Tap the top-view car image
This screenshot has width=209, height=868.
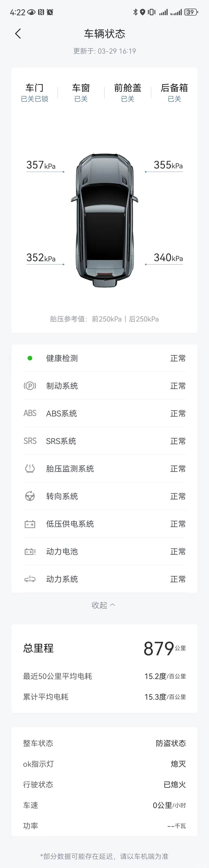[x=104, y=220]
